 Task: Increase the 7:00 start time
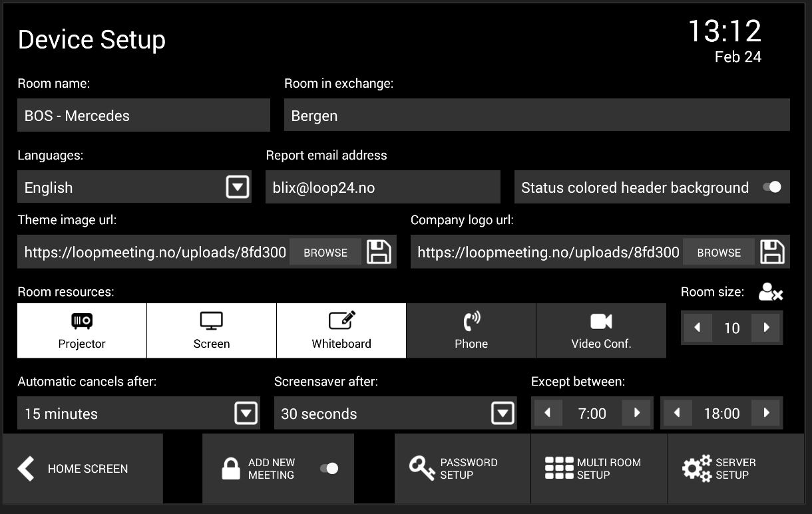(636, 413)
